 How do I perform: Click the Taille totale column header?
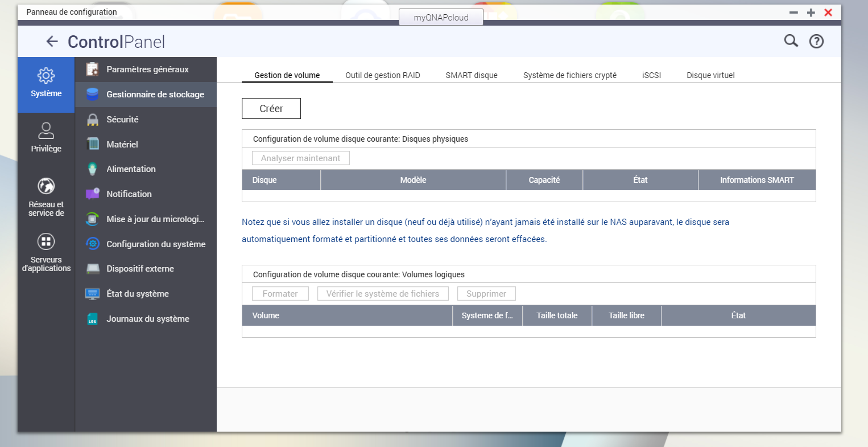pyautogui.click(x=557, y=315)
